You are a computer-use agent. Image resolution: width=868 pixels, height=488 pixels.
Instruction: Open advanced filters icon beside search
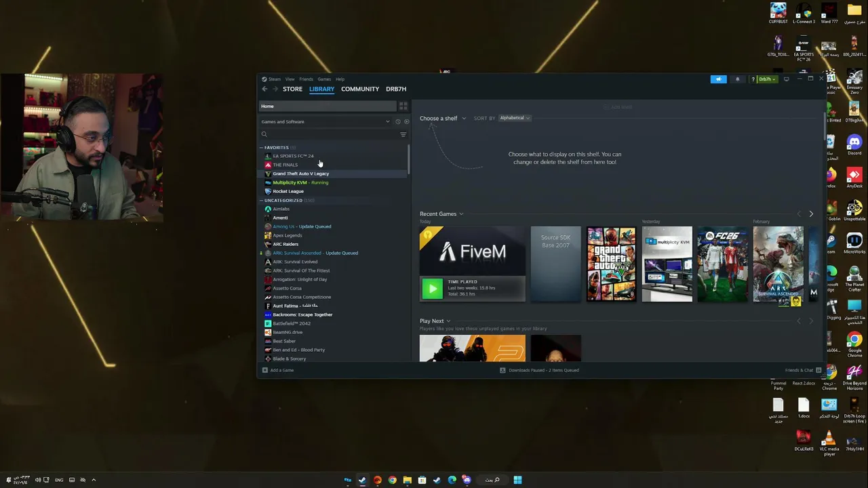pyautogui.click(x=403, y=134)
